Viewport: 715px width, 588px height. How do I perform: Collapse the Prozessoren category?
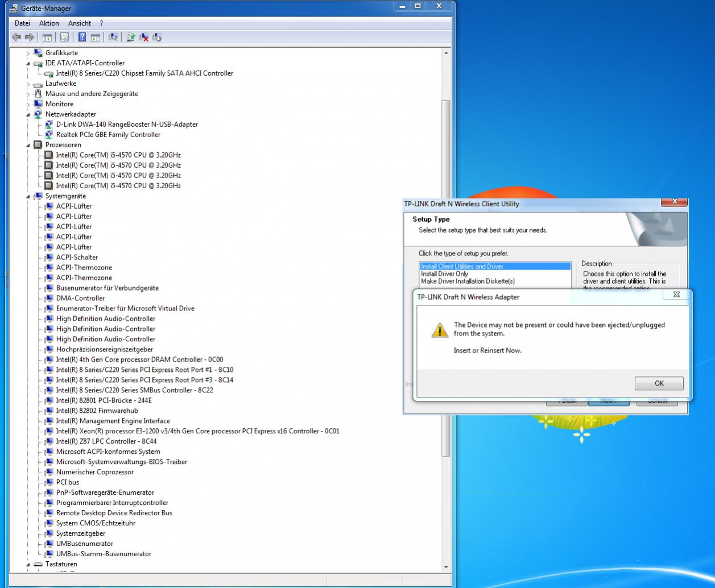[28, 145]
